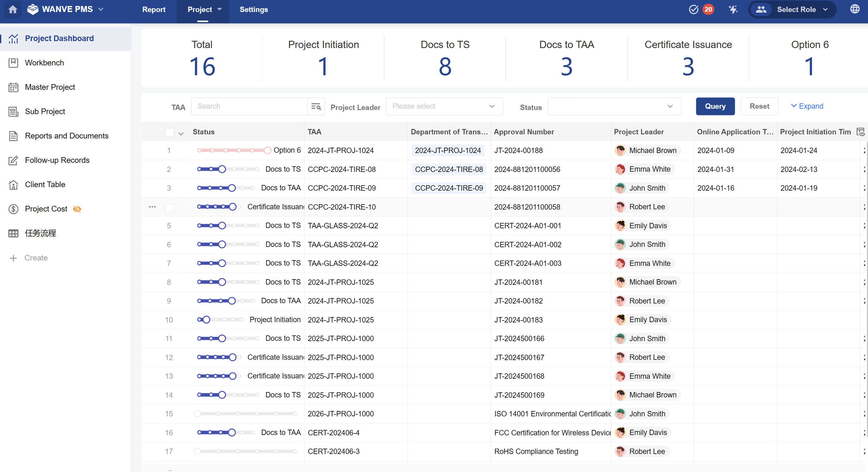Click Emma White's avatar in row 2

pos(620,169)
